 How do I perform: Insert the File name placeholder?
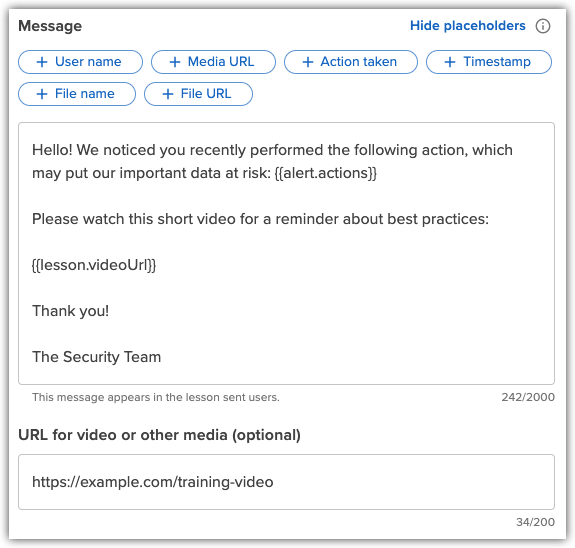pos(77,94)
